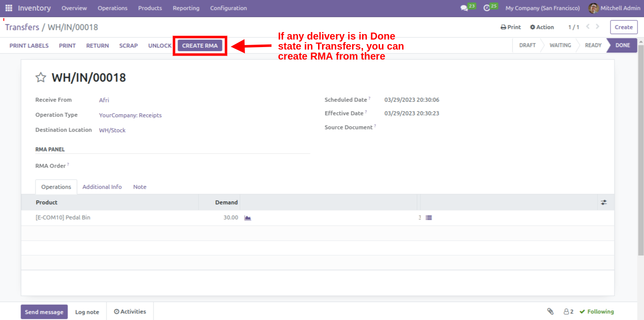Expand the Action dropdown menu

(542, 27)
